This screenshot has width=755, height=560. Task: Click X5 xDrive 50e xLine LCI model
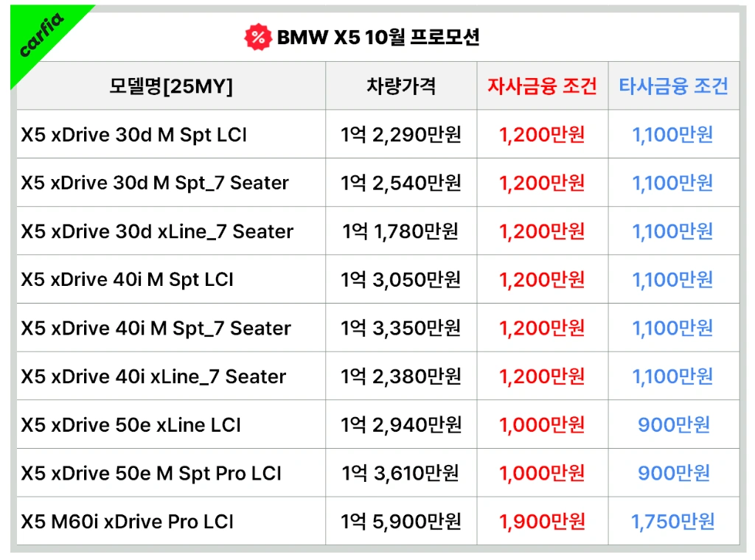pyautogui.click(x=131, y=425)
